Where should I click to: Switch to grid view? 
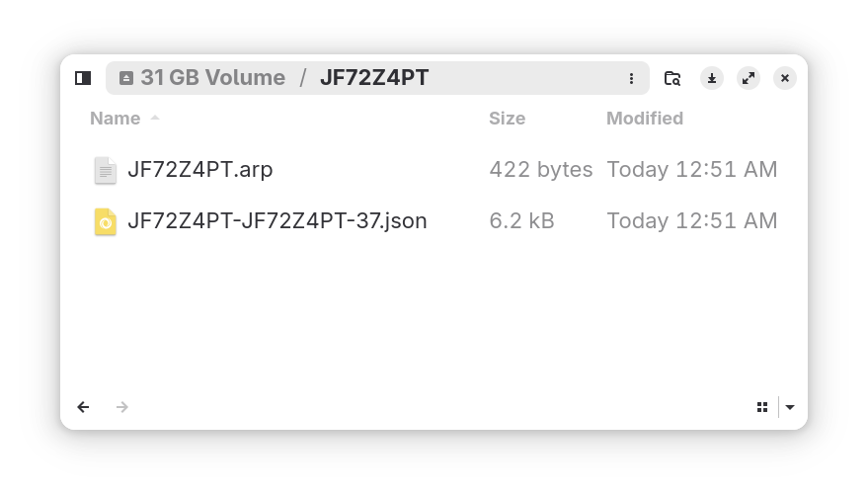tap(762, 407)
